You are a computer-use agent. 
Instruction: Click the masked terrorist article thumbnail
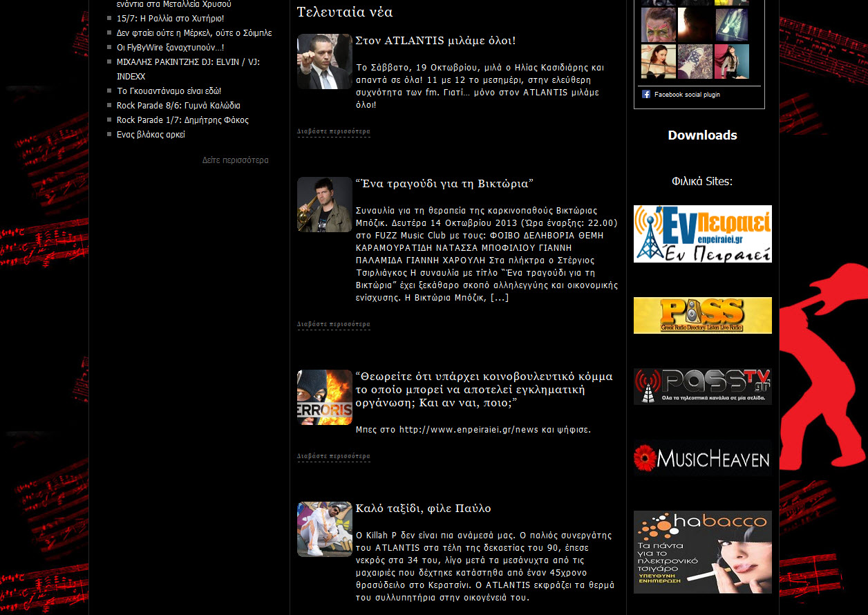click(x=324, y=397)
